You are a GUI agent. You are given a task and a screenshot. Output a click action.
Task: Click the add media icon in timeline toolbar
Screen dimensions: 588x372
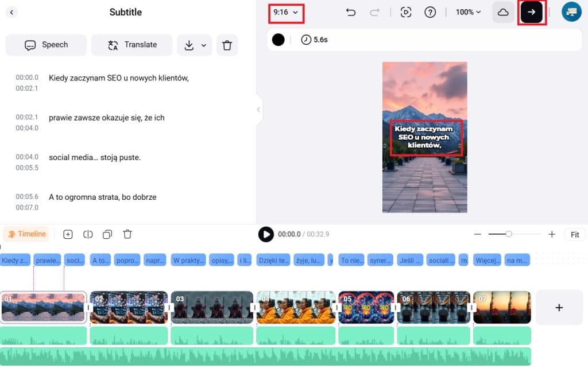point(68,234)
